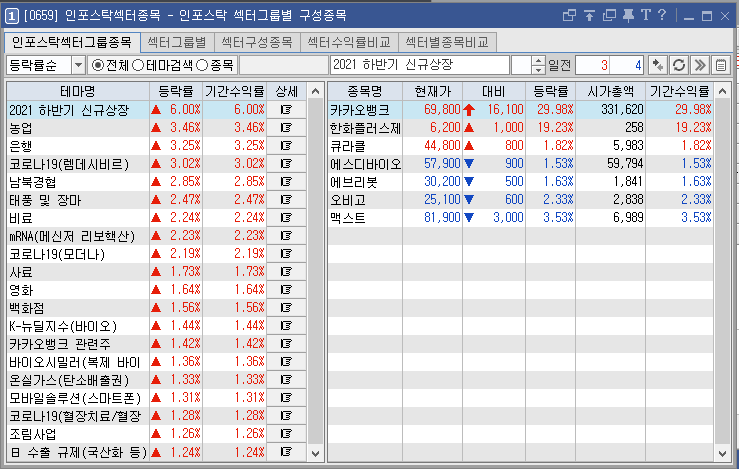Open detail icon for 조림사업 row
The height and width of the screenshot is (469, 739).
click(x=286, y=434)
